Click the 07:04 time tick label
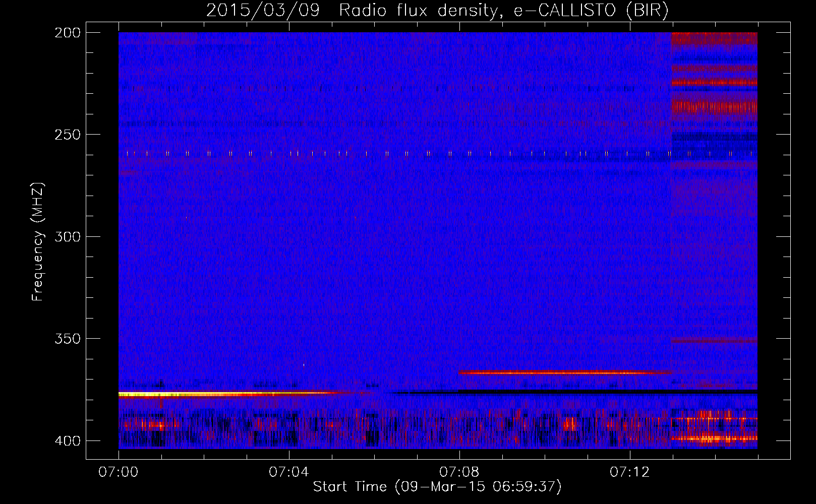This screenshot has height=504, width=816. (289, 472)
